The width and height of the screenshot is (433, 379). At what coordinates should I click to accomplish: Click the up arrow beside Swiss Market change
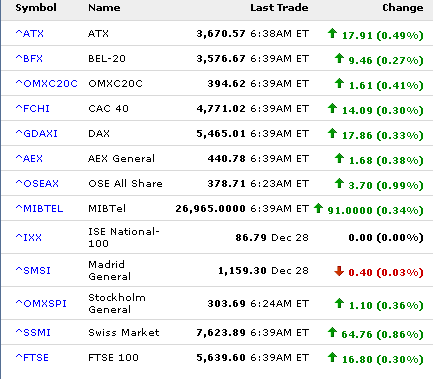[332, 332]
